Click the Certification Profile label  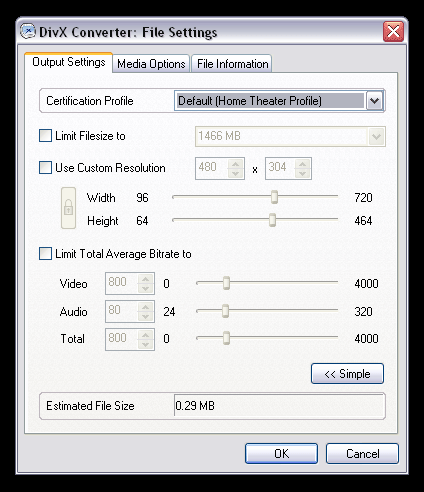tap(90, 100)
